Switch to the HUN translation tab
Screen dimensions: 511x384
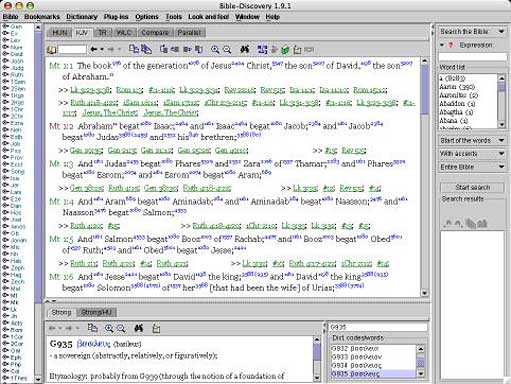60,33
